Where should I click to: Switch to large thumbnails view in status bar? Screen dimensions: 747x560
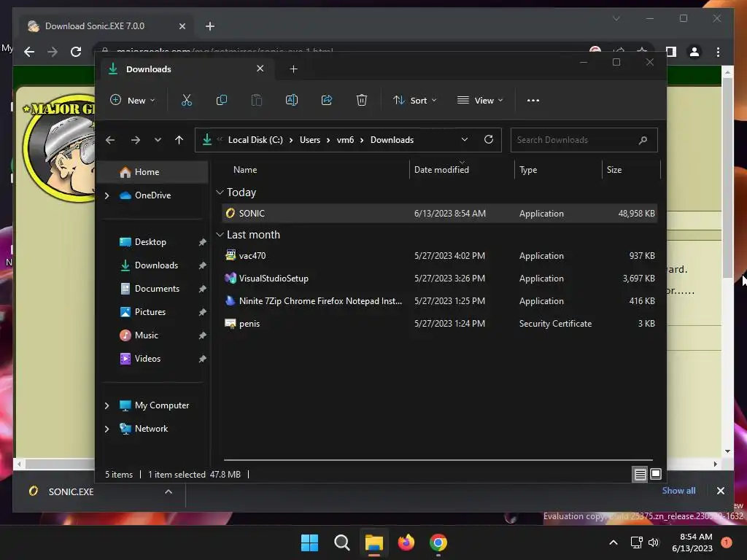coord(656,474)
